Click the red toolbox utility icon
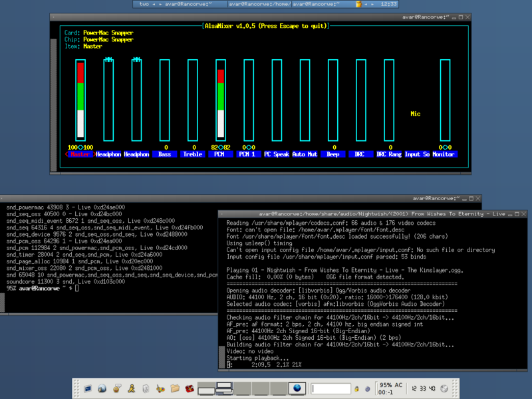532x399 pixels. (189, 389)
